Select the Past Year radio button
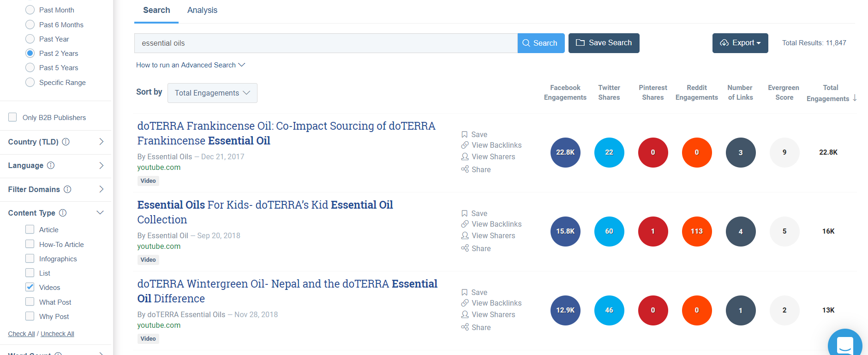The height and width of the screenshot is (355, 868). (30, 39)
